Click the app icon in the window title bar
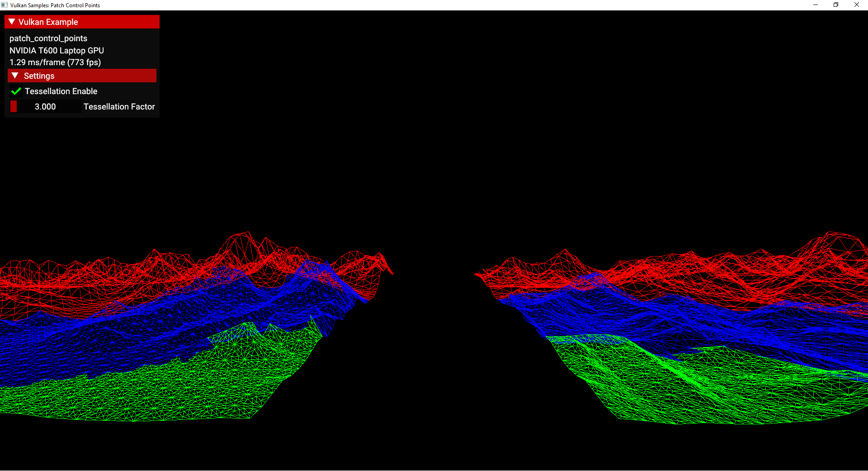 [5, 5]
